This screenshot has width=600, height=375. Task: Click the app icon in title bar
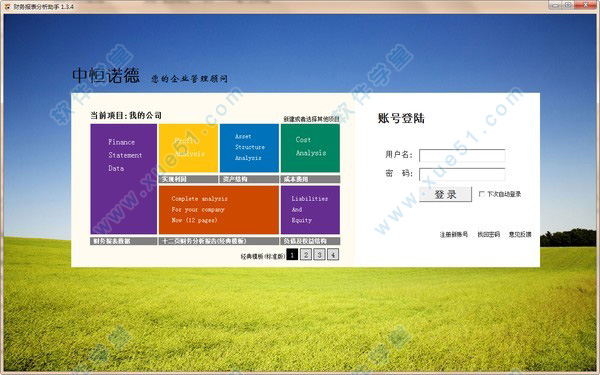(x=7, y=7)
